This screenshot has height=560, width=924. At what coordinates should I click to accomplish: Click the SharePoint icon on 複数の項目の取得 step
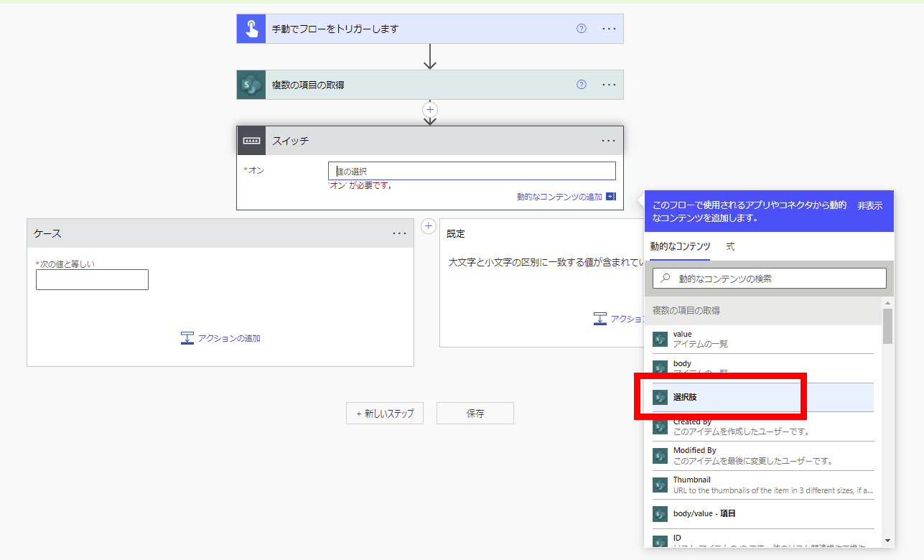(250, 84)
